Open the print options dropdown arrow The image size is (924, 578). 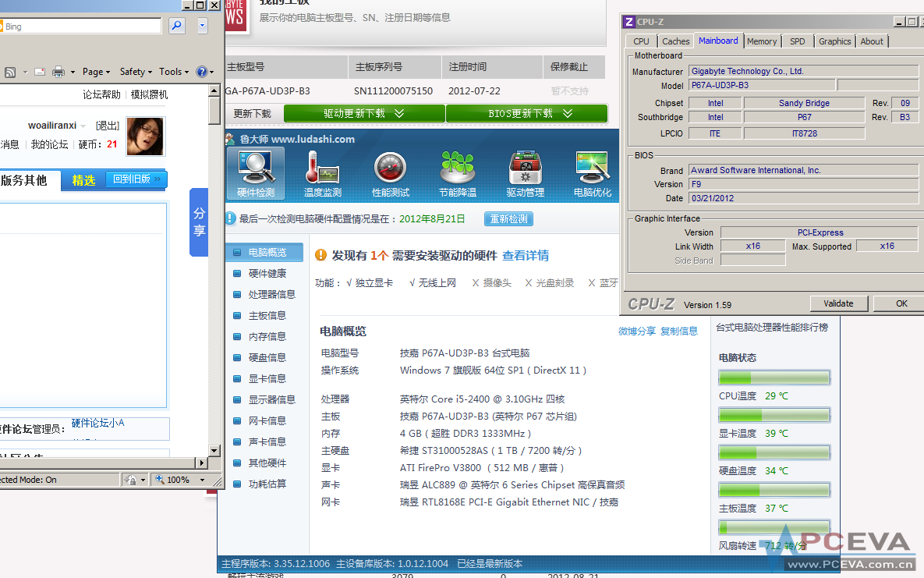73,72
